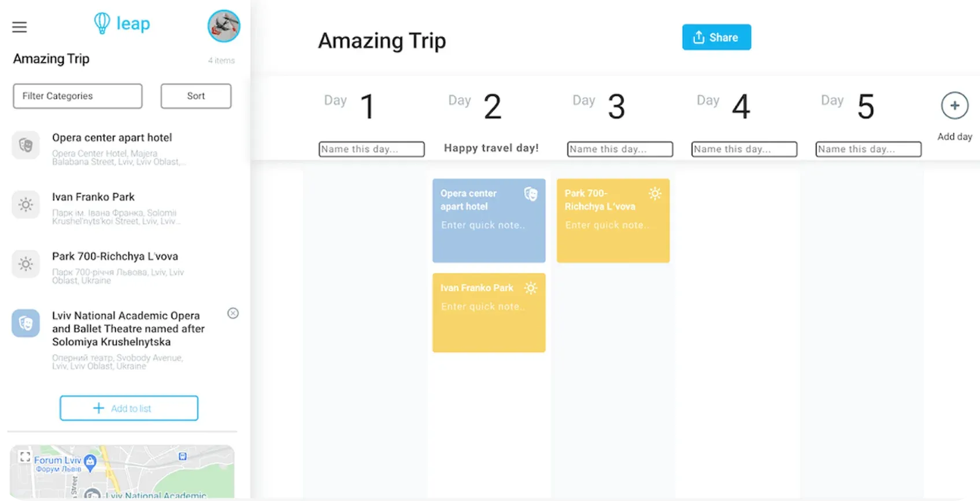The height and width of the screenshot is (501, 980).
Task: Open the Sort options
Action: (x=196, y=96)
